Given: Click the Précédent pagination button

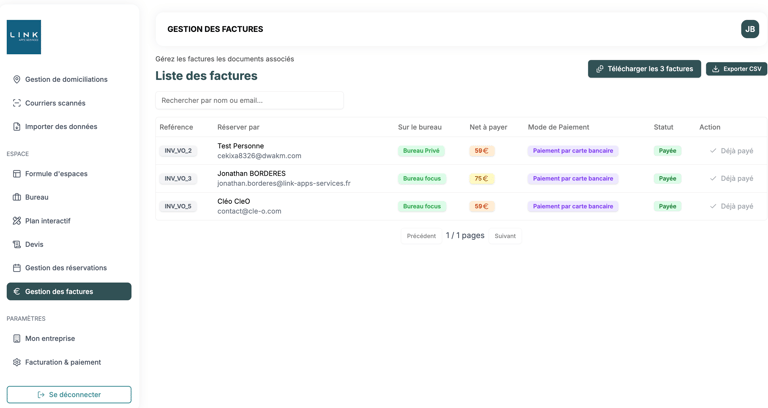Looking at the screenshot, I should coord(421,236).
